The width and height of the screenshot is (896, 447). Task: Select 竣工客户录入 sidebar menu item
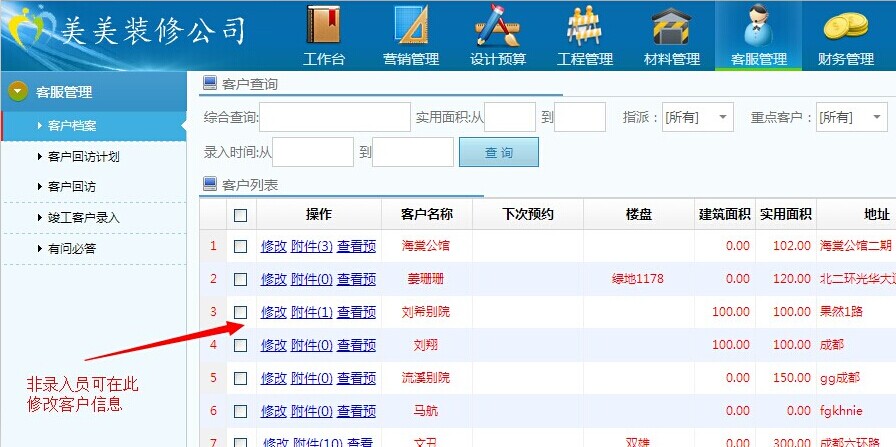[84, 217]
